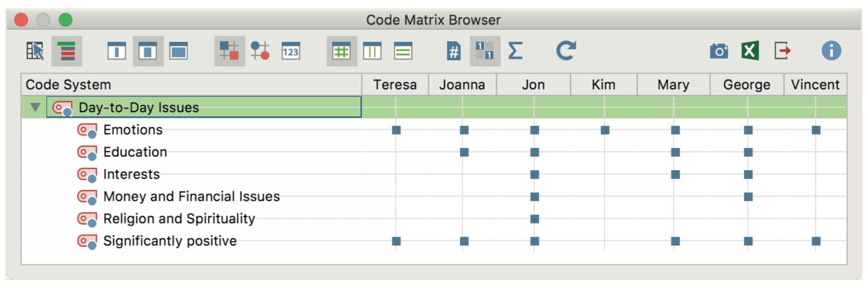This screenshot has width=868, height=284.
Task: Click the Interests square for George
Action: click(748, 174)
